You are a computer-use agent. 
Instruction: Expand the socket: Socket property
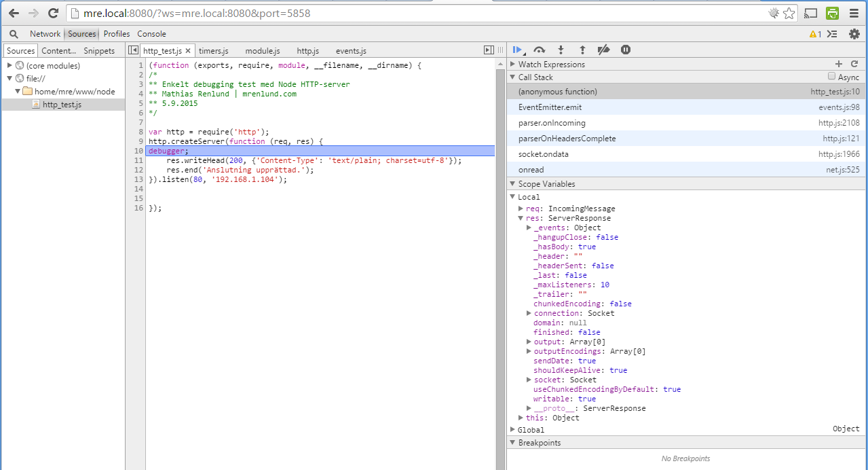click(529, 380)
